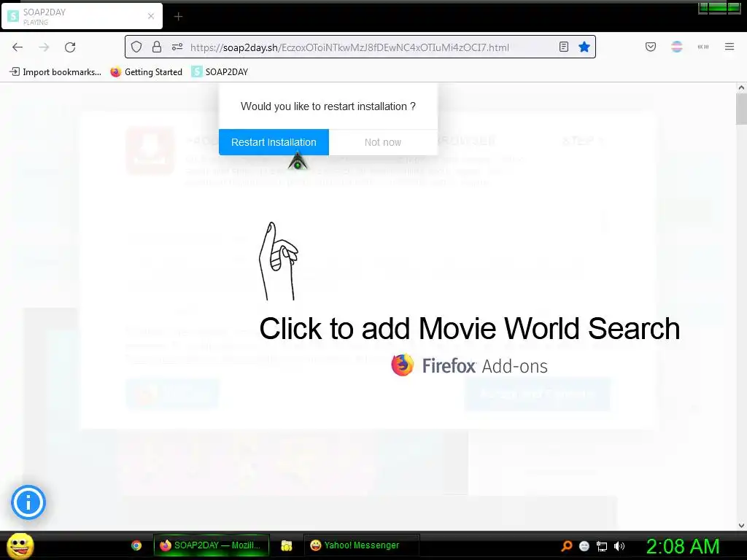Viewport: 747px width, 560px height.
Task: Dismiss the prompt with Not now
Action: 382,142
